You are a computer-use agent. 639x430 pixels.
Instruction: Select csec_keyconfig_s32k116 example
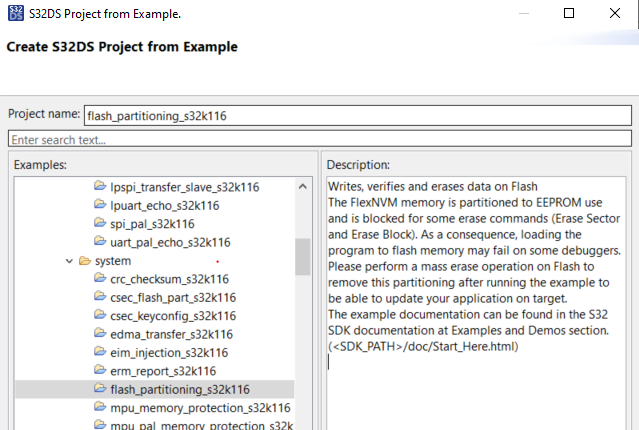(173, 316)
